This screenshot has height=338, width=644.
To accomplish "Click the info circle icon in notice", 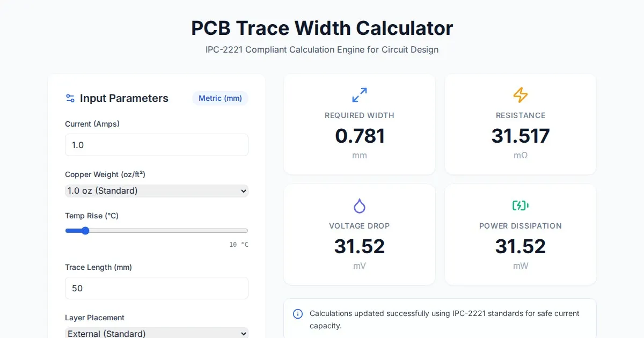I will pos(298,314).
